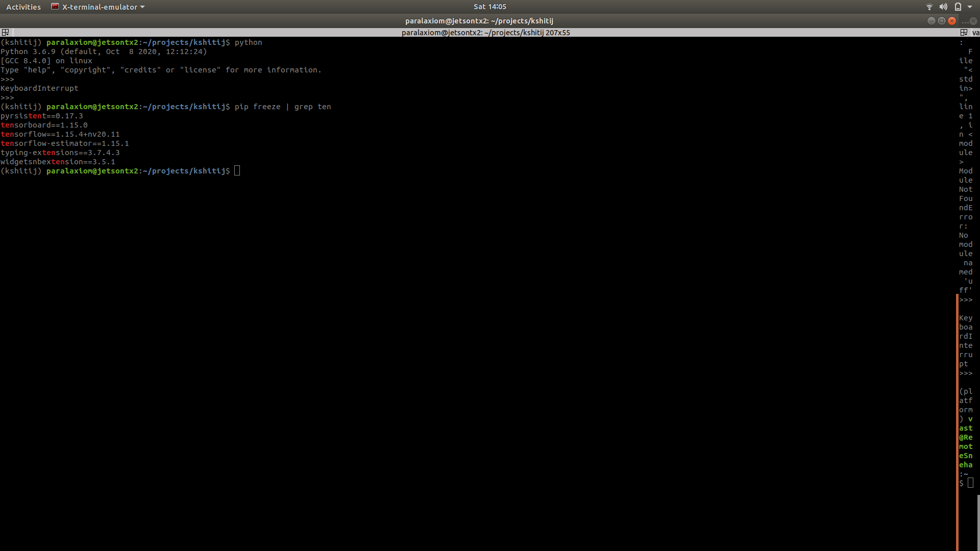The image size is (980, 551).
Task: Click the cursor in the right pane prompt
Action: coord(970,483)
